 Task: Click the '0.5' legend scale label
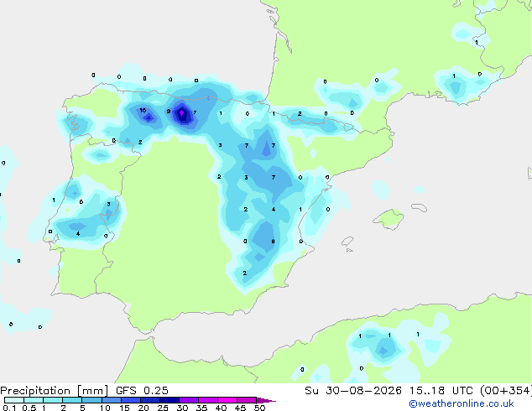point(29,408)
